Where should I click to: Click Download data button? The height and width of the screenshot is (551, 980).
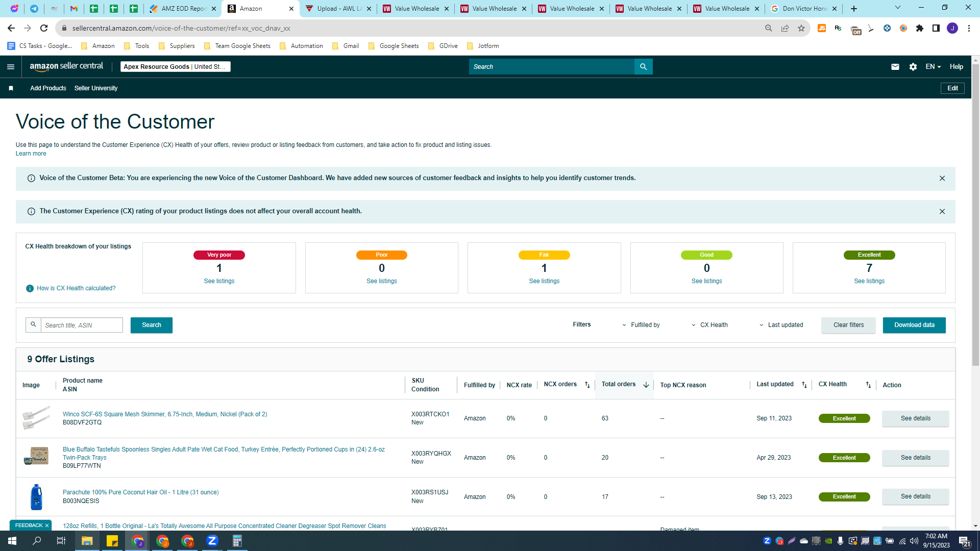pos(914,325)
